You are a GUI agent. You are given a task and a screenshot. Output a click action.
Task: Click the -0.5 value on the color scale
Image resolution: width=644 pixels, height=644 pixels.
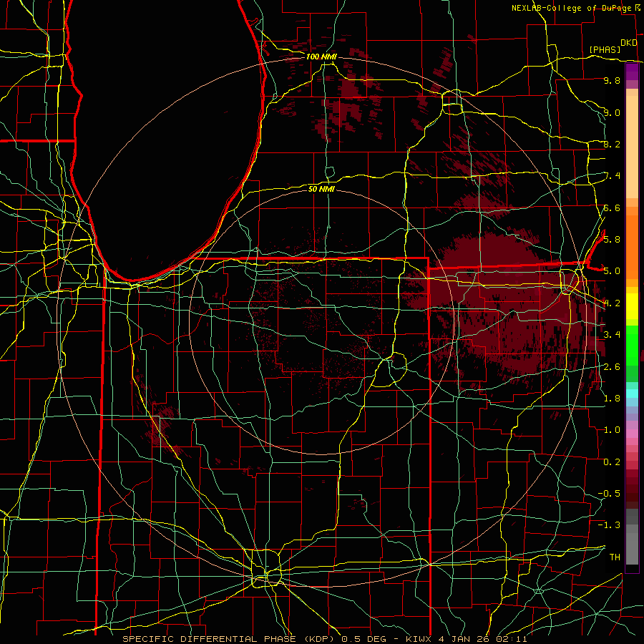(609, 493)
